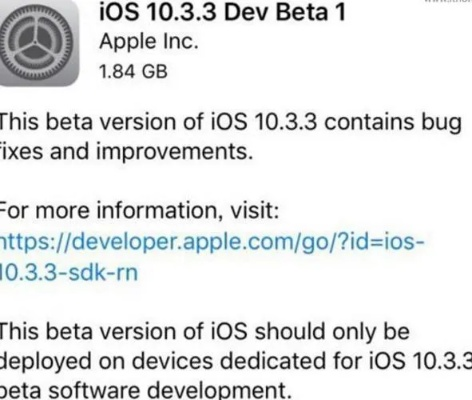472x400 pixels.
Task: Click the faint watermark text in the top-right corner
Action: 448,2
